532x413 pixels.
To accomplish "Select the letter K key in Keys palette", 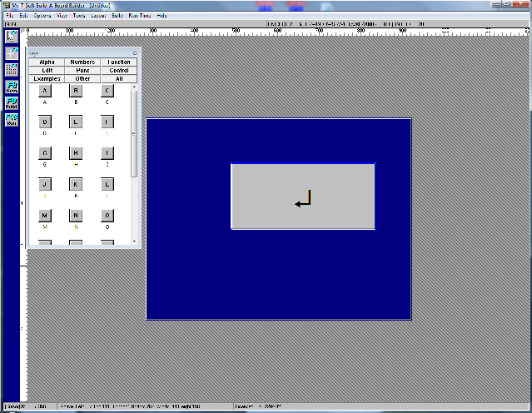I will 76,184.
